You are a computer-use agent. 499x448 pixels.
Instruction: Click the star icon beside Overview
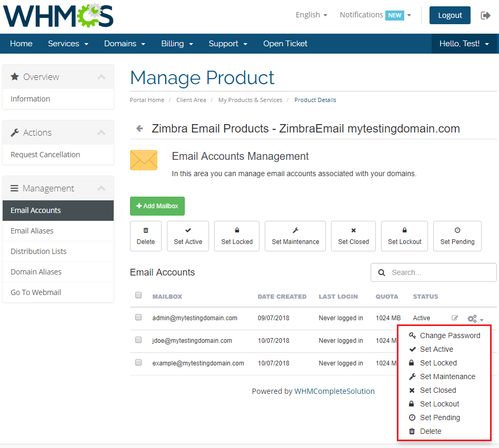(x=15, y=77)
